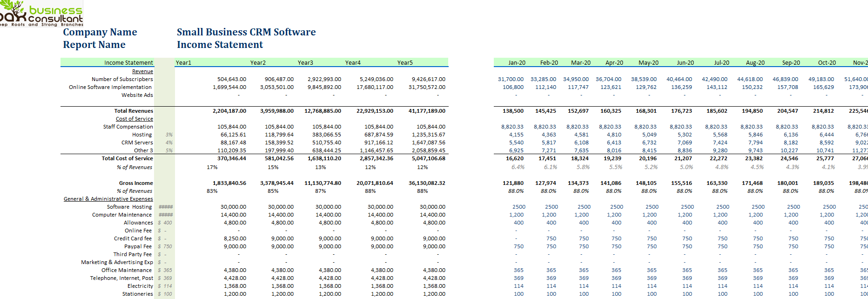Select the 'Stationeries' row label
Image resolution: width=868 pixels, height=299 pixels.
pos(137,294)
